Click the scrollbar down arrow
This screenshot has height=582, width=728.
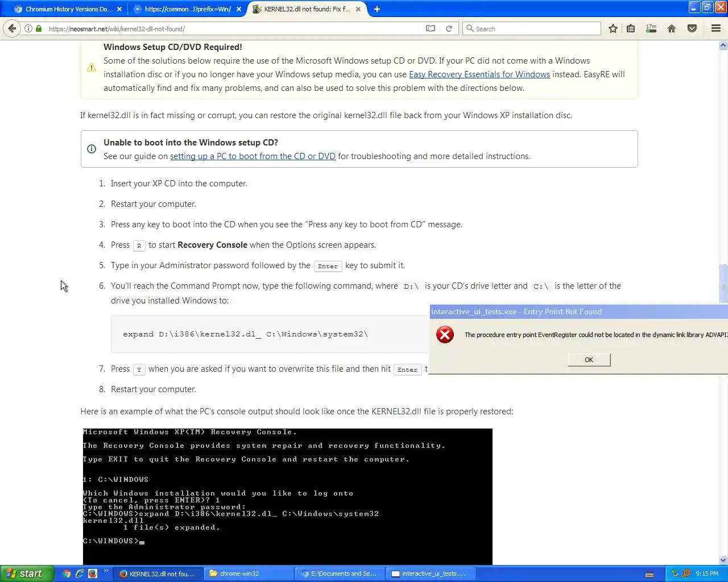click(x=723, y=560)
